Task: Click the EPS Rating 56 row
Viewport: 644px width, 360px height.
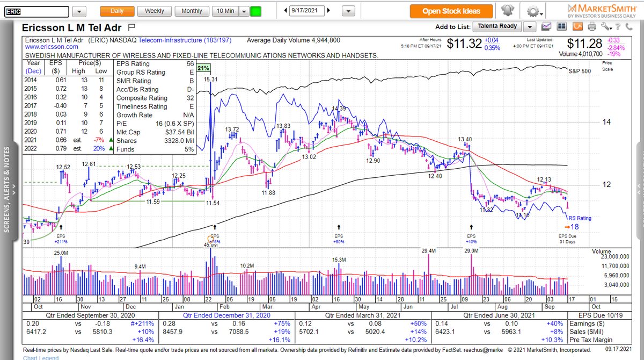Action: point(156,64)
